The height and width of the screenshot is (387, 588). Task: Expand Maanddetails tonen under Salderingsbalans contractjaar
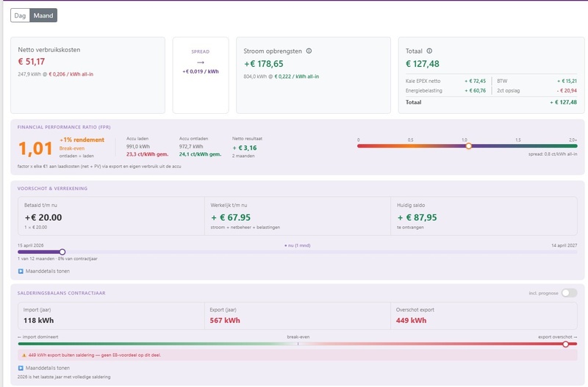(x=44, y=368)
